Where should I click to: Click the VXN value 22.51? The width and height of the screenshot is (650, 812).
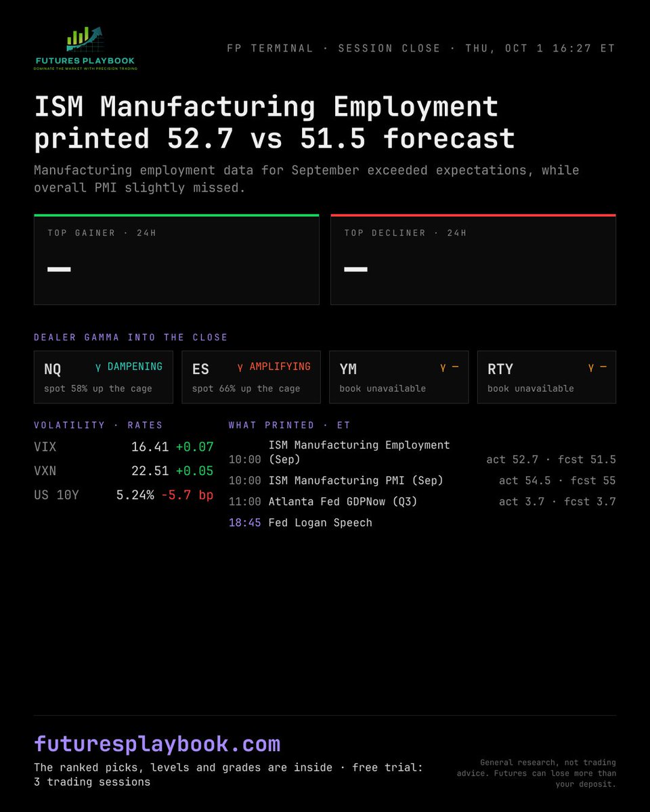[x=150, y=471]
